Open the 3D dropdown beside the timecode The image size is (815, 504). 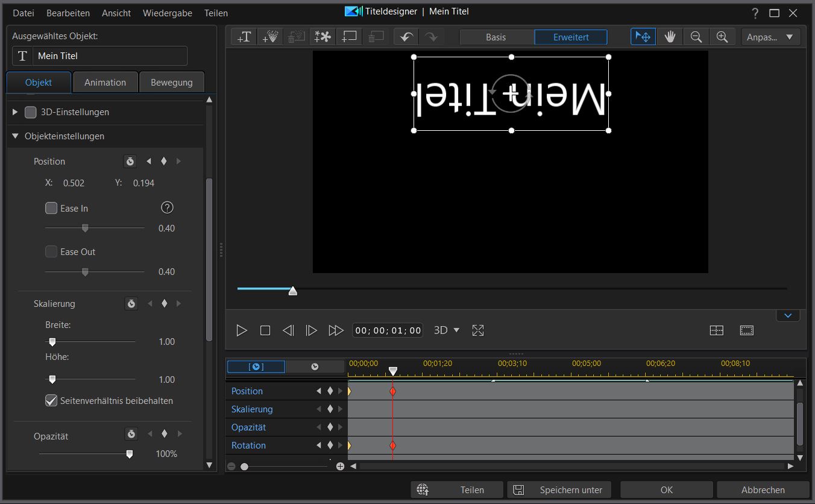coord(446,330)
